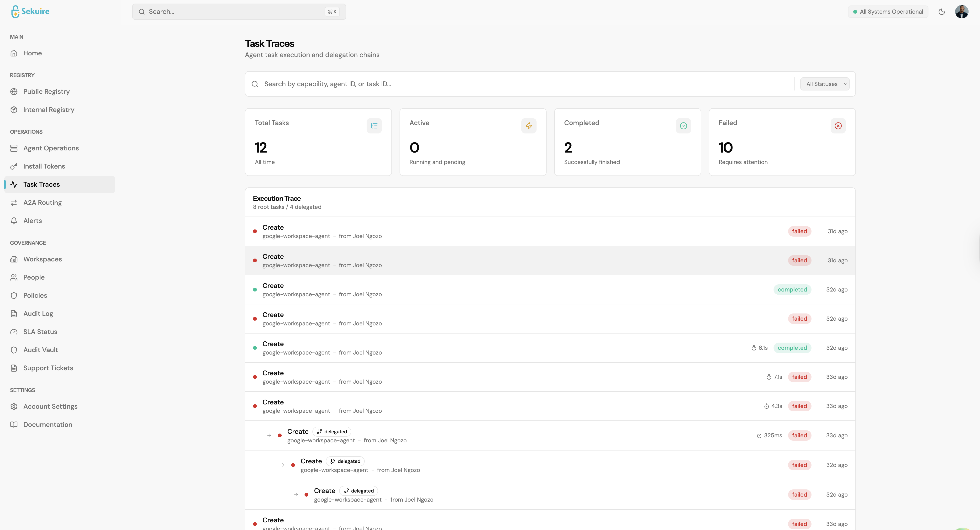Toggle dark mode with the moon icon

pyautogui.click(x=942, y=11)
